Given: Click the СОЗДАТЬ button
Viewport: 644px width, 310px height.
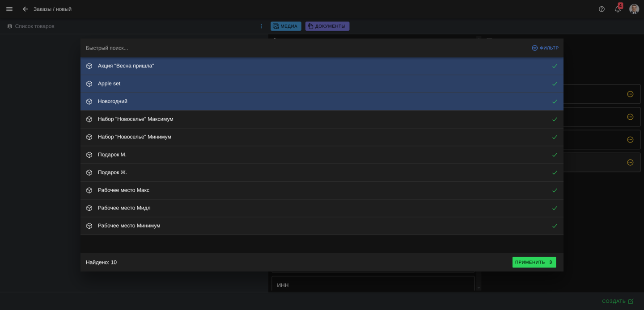Looking at the screenshot, I should pyautogui.click(x=617, y=302).
